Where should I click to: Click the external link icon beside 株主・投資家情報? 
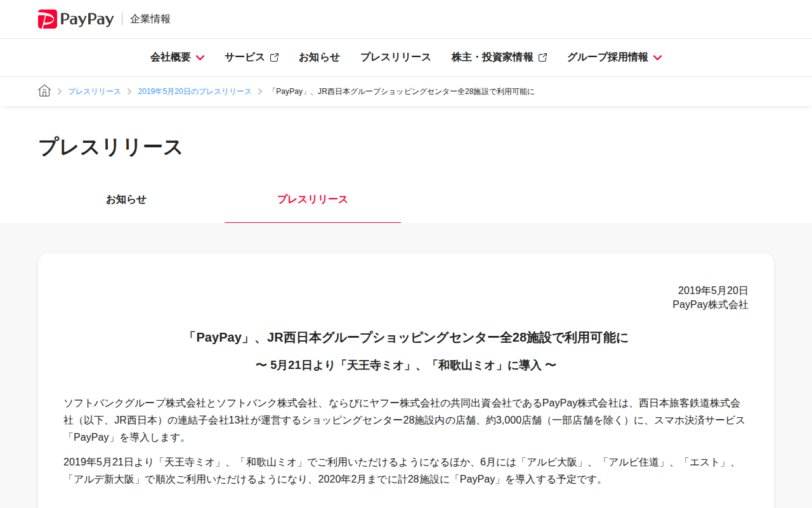click(x=542, y=58)
